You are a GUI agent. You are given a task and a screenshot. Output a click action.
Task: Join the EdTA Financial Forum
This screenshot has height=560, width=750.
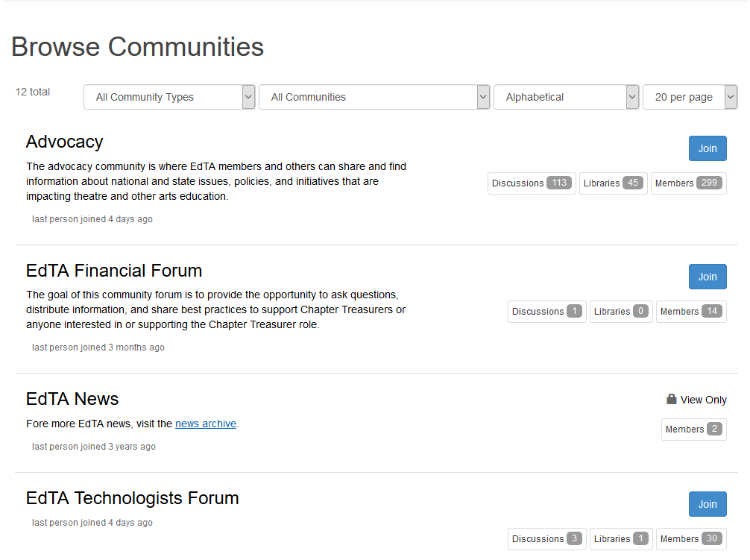coord(707,277)
